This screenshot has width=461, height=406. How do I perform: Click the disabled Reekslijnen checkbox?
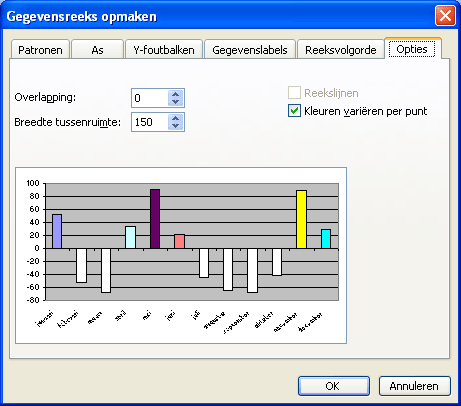click(x=294, y=93)
